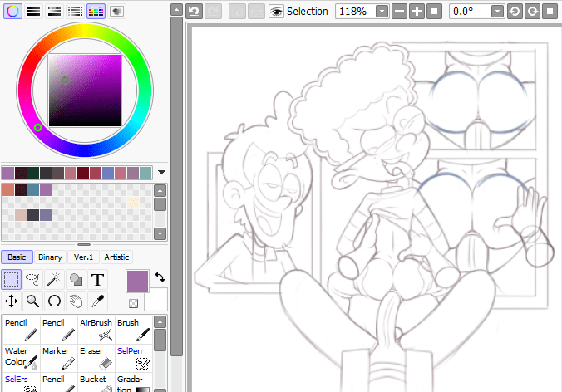Select the blue swatch in history strip
The image size is (562, 392).
pos(108,173)
